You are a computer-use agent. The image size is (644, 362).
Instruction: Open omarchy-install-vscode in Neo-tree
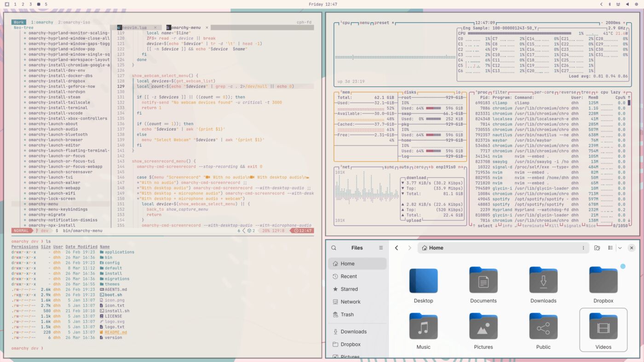click(x=56, y=113)
